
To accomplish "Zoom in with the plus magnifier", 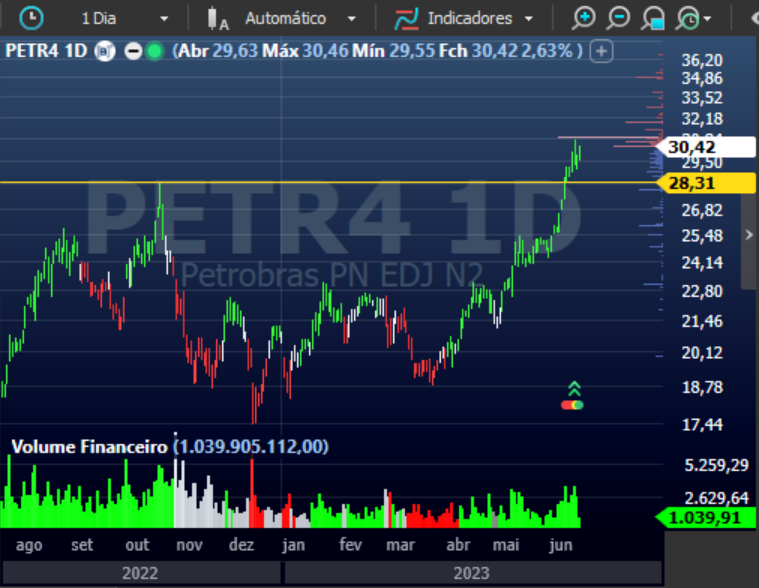I will (x=583, y=19).
